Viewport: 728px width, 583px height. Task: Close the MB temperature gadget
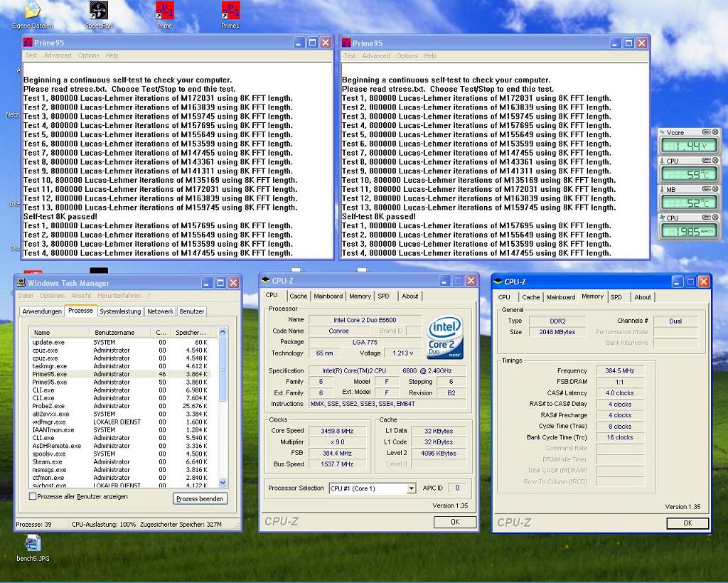[x=715, y=189]
